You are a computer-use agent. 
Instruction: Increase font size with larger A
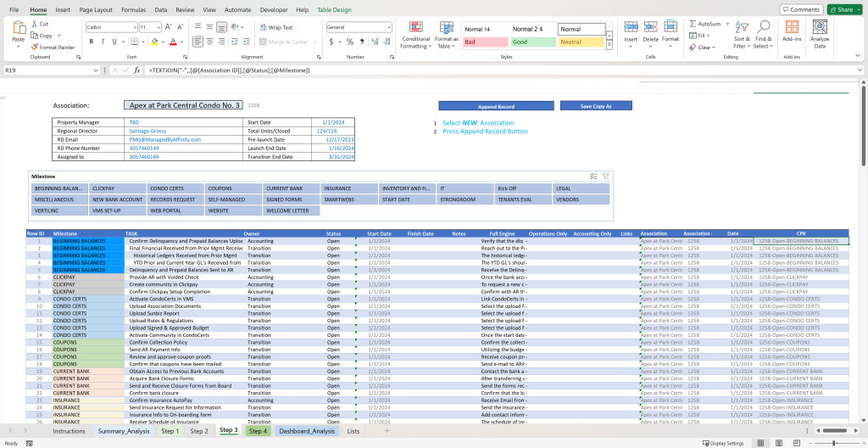click(x=169, y=26)
